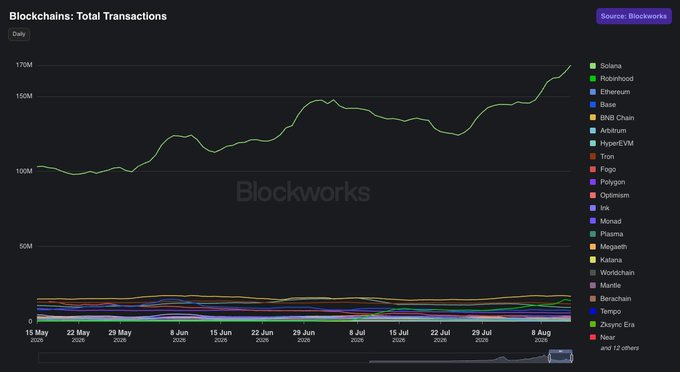Click the Katana legend label
Image resolution: width=680 pixels, height=372 pixels.
coord(611,260)
